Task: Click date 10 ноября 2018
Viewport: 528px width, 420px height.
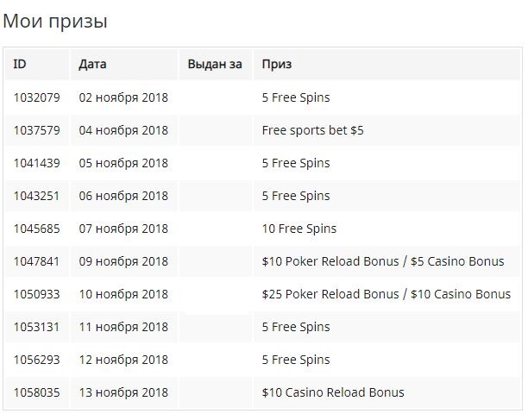Action: (x=123, y=294)
